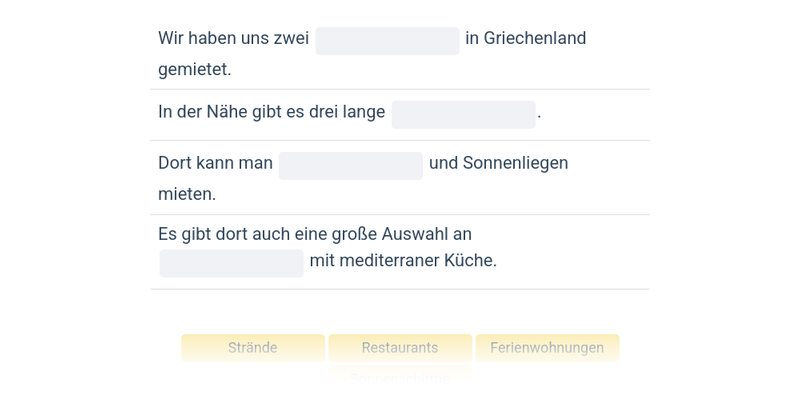Click the words "und Sonnenliegen"

498,163
